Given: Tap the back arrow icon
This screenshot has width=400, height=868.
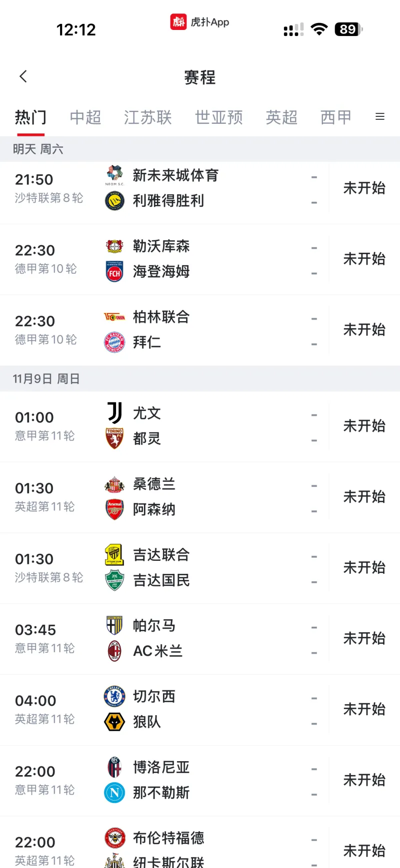Looking at the screenshot, I should point(23,76).
